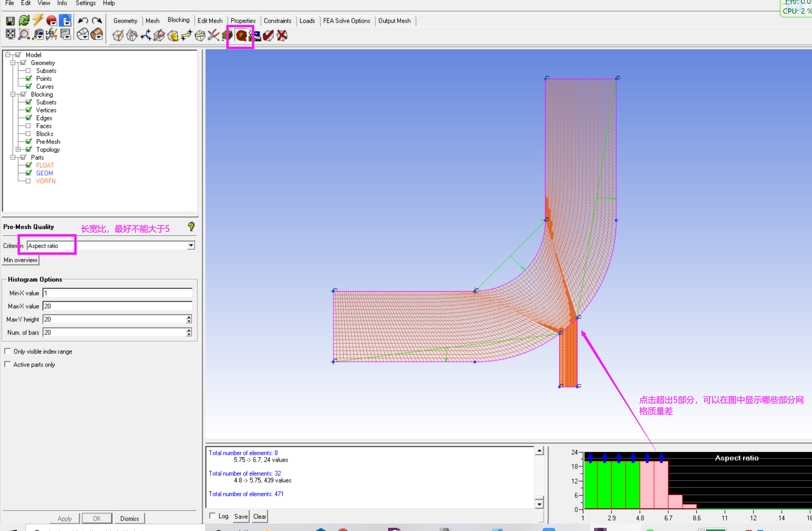Click the Dismiss button

[x=129, y=518]
